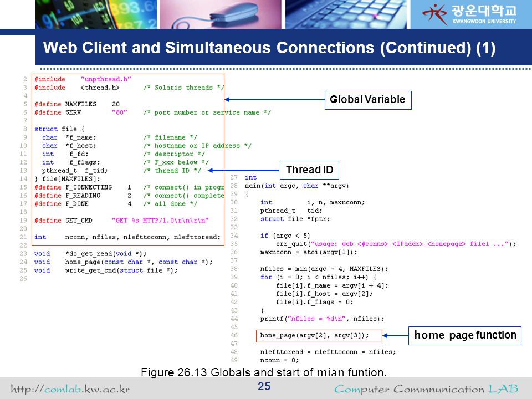Image resolution: width=532 pixels, height=399 pixels.
Task: Click the err_quit usage message line
Action: pos(396,244)
